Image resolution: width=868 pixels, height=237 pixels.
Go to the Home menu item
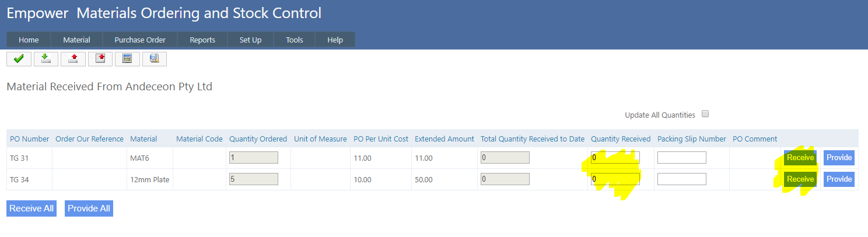point(29,40)
